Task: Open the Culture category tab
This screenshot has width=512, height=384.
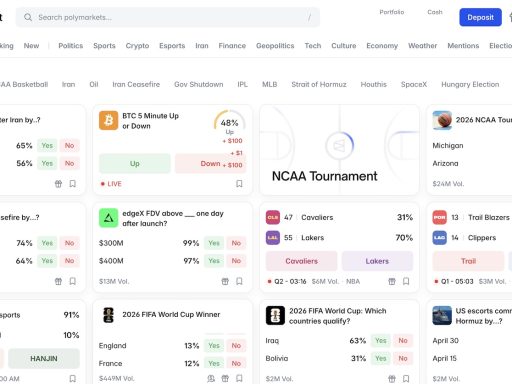Action: [x=344, y=46]
